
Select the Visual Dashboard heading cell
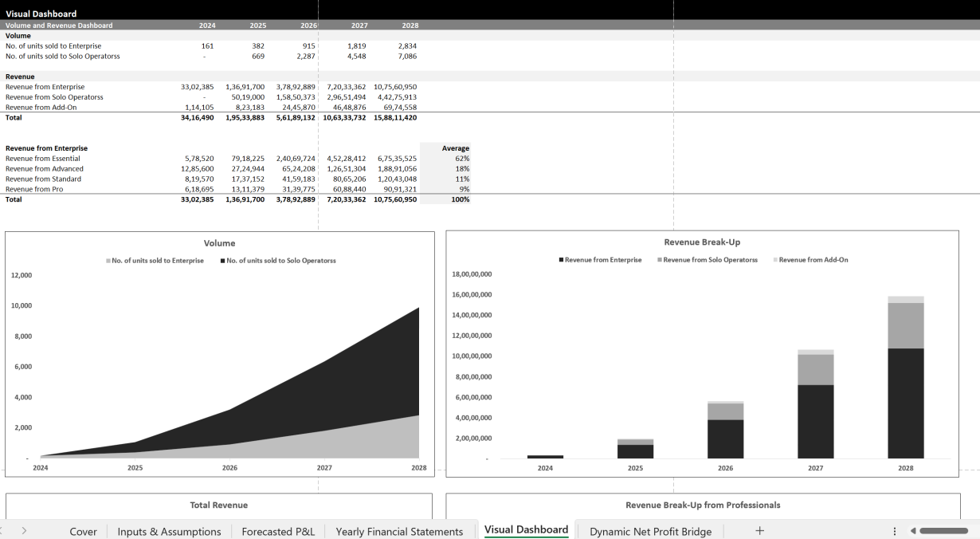[41, 14]
